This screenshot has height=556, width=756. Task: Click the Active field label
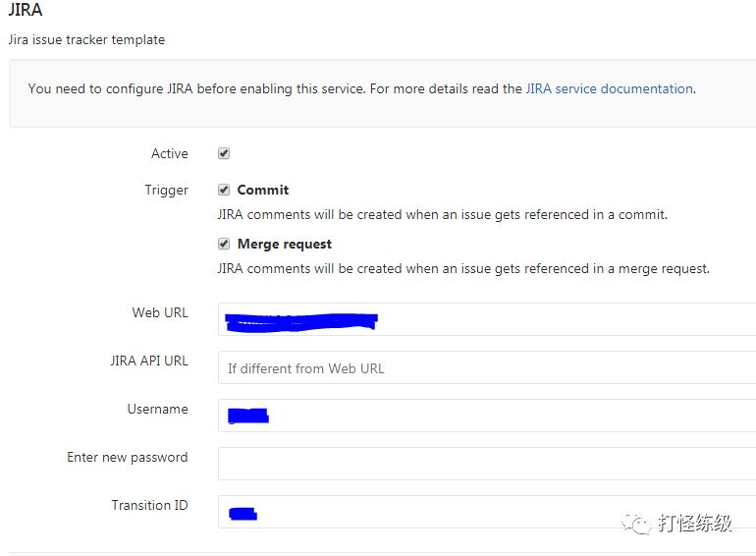click(x=170, y=153)
